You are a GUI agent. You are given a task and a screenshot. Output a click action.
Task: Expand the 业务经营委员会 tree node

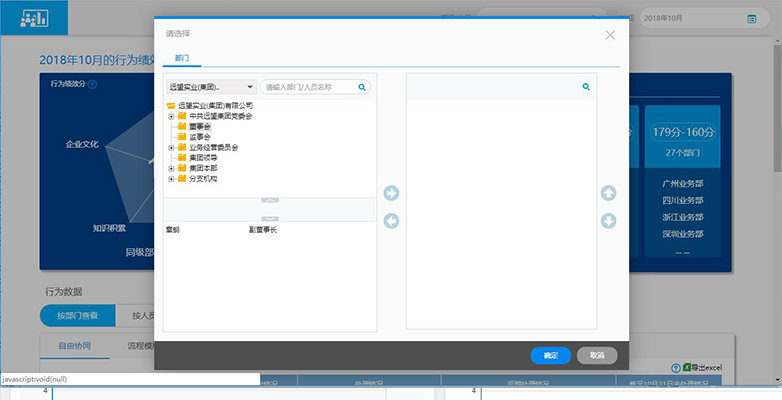171,148
